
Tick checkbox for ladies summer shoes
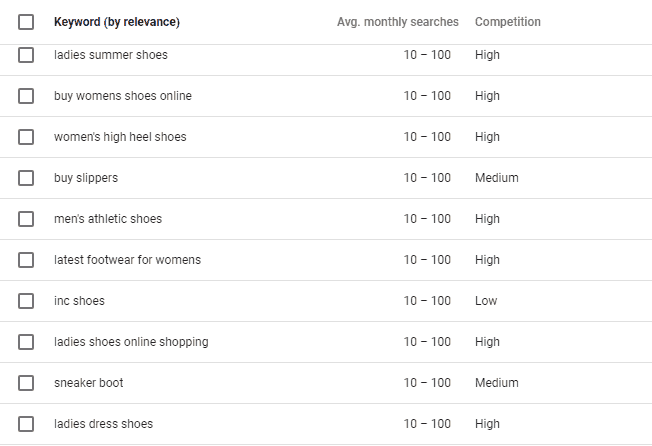point(26,55)
